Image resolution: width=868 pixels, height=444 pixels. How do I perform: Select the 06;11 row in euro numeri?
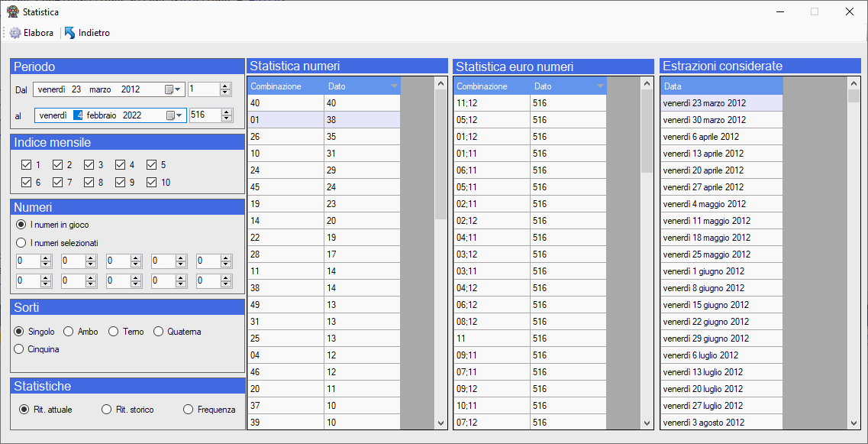coord(530,170)
